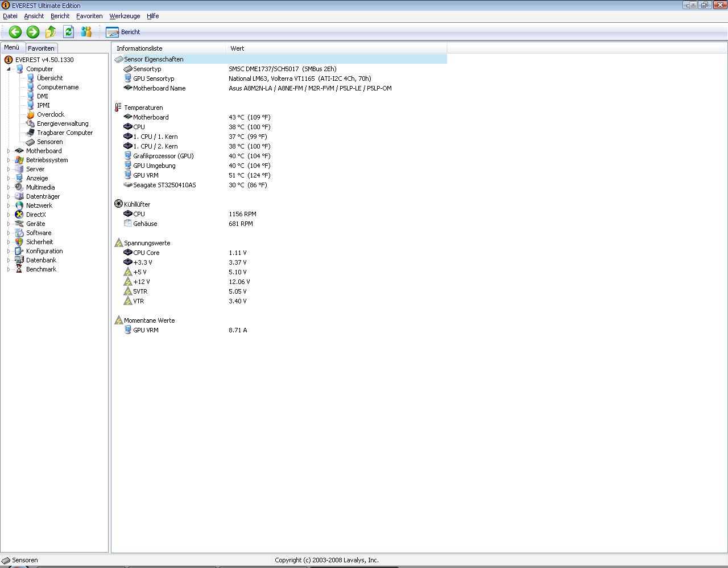The image size is (728, 568).
Task: Select the Sensor Eigenschaften header row
Action: click(x=280, y=59)
